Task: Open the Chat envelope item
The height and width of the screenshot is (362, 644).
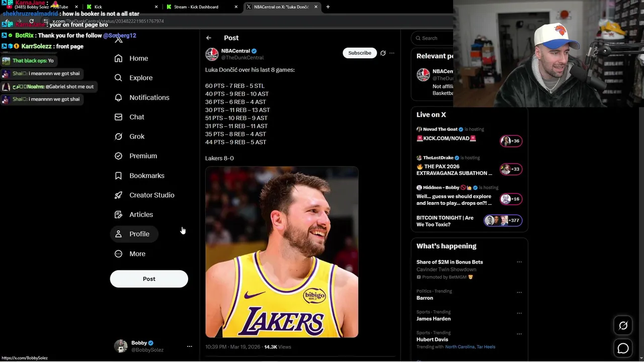Action: click(x=129, y=117)
